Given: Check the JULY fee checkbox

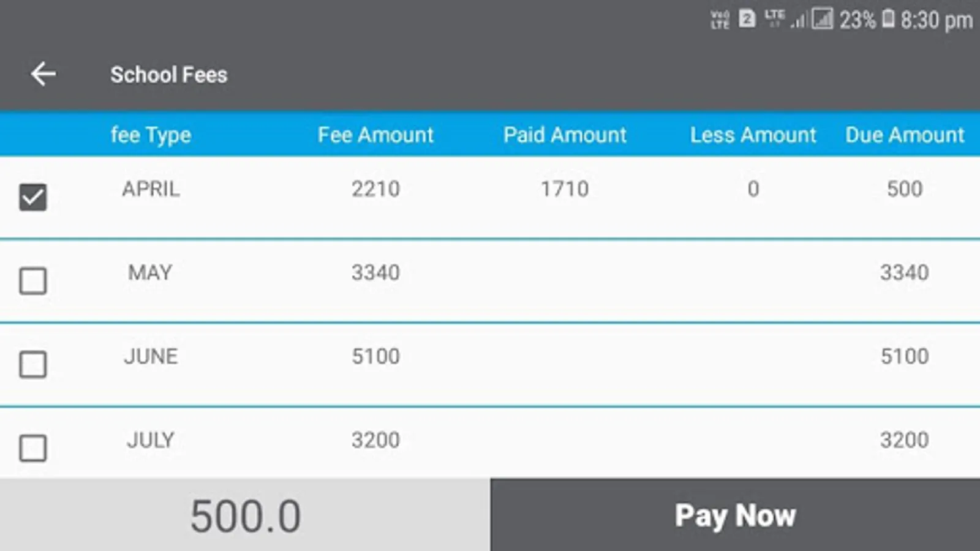Looking at the screenshot, I should (x=33, y=448).
